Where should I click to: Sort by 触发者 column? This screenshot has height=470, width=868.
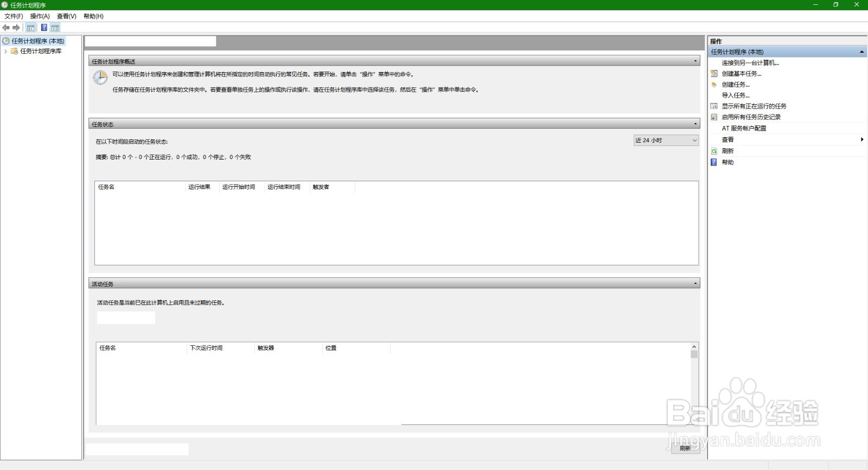click(333, 187)
